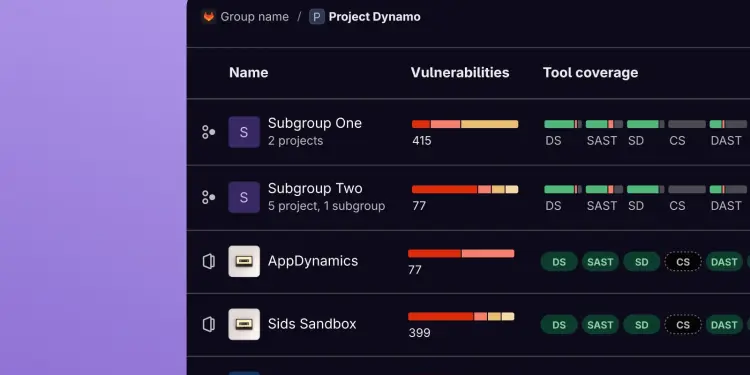Open the Subgroup One link
750x375 pixels.
[315, 123]
